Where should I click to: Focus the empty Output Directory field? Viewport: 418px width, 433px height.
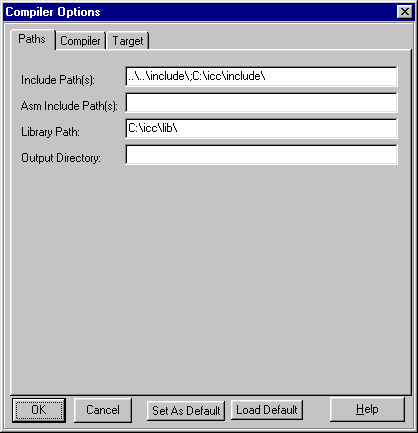coord(262,154)
